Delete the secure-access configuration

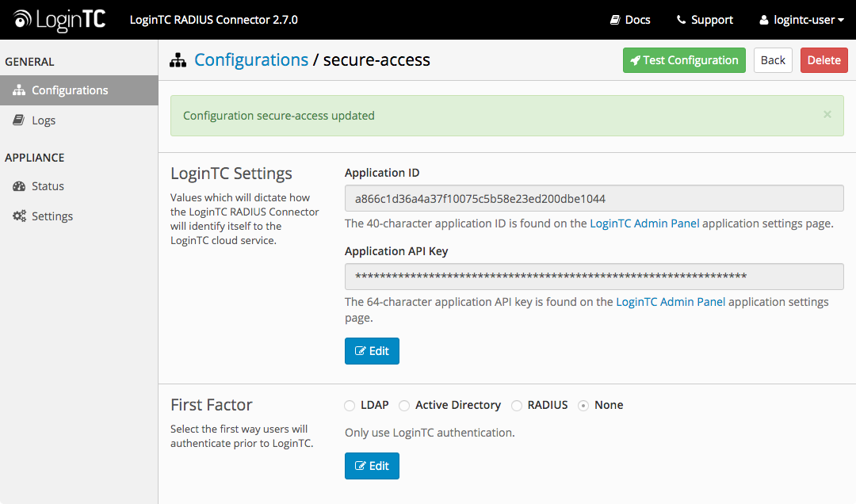click(824, 60)
